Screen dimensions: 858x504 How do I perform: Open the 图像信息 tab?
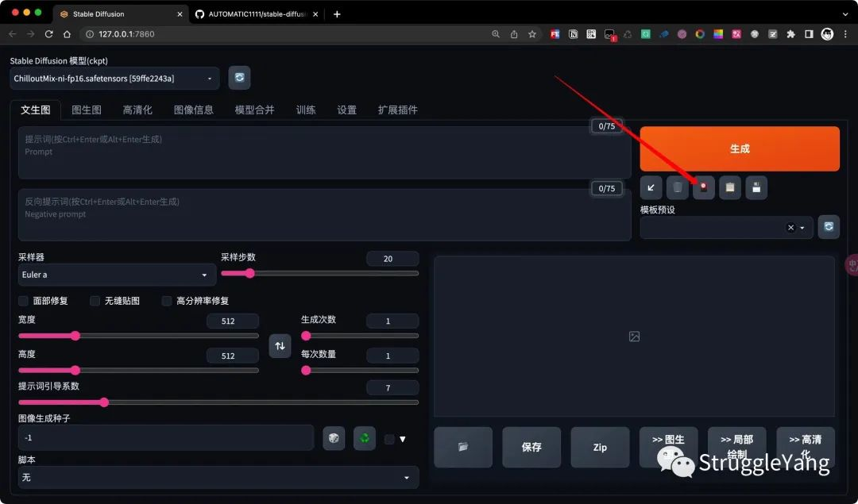(194, 110)
